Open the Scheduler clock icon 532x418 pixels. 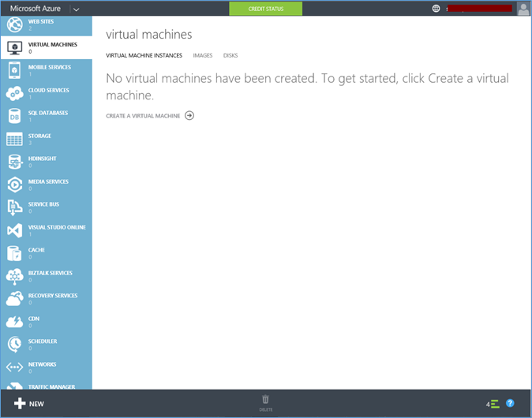click(x=14, y=345)
